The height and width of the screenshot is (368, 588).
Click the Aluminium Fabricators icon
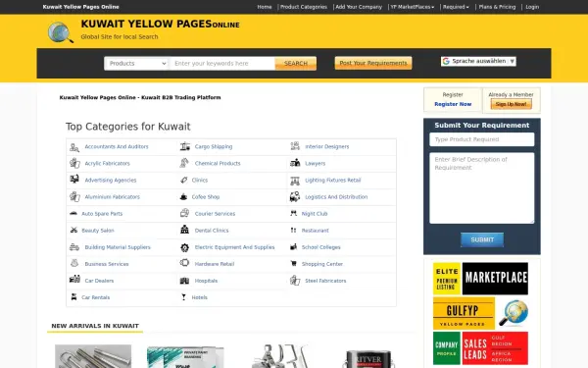pos(74,197)
